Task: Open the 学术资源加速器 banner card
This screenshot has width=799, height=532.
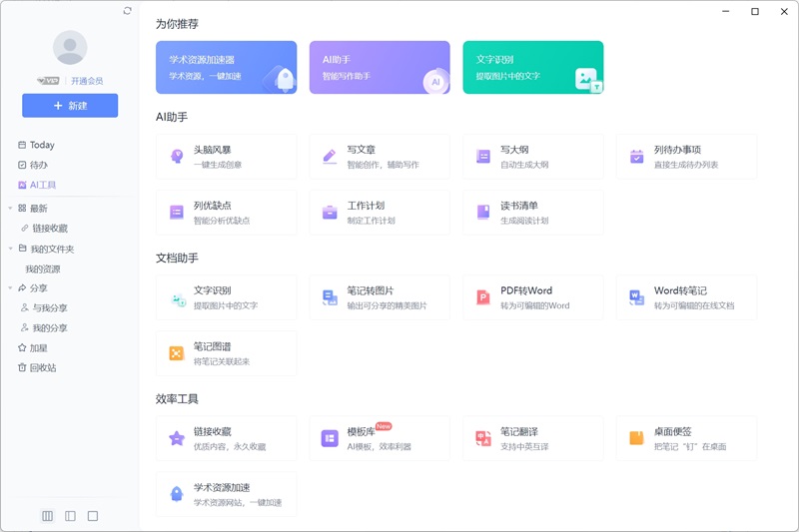Action: pos(227,67)
